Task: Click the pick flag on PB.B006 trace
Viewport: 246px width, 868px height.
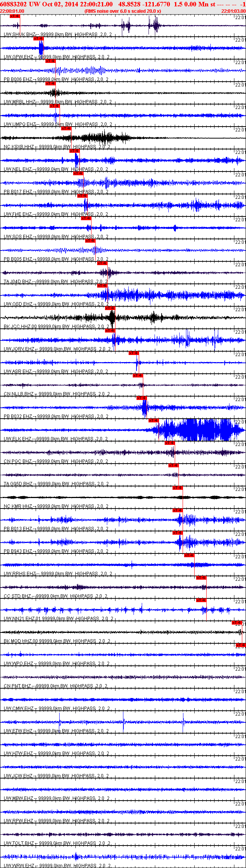Action: point(50,61)
